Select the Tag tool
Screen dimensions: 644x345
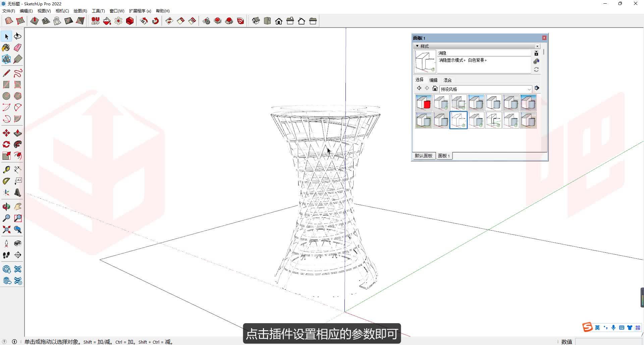click(x=18, y=59)
